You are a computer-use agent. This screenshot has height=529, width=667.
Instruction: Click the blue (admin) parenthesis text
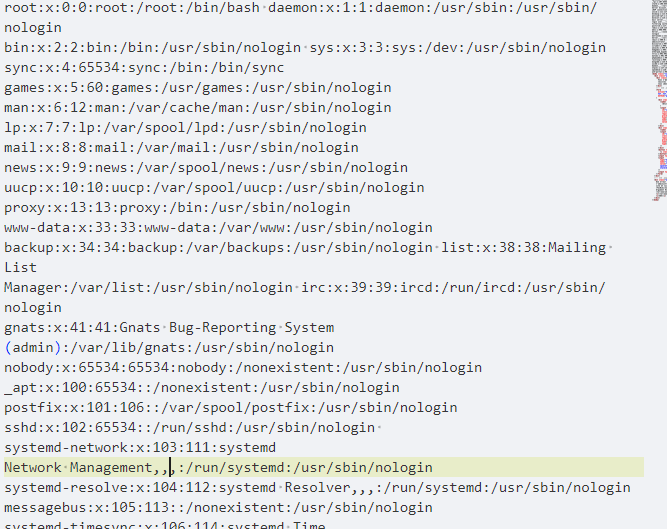coord(32,347)
